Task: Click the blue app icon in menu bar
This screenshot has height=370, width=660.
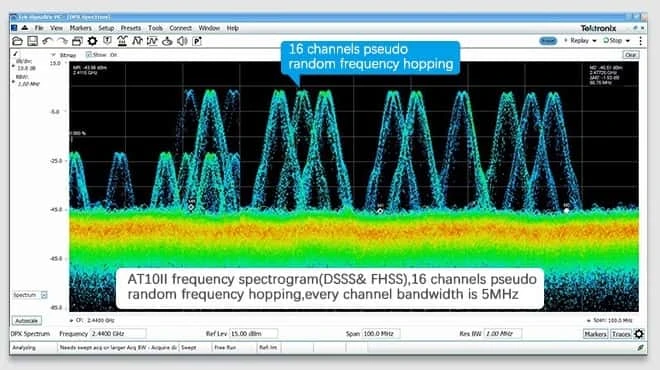Action: click(x=14, y=28)
